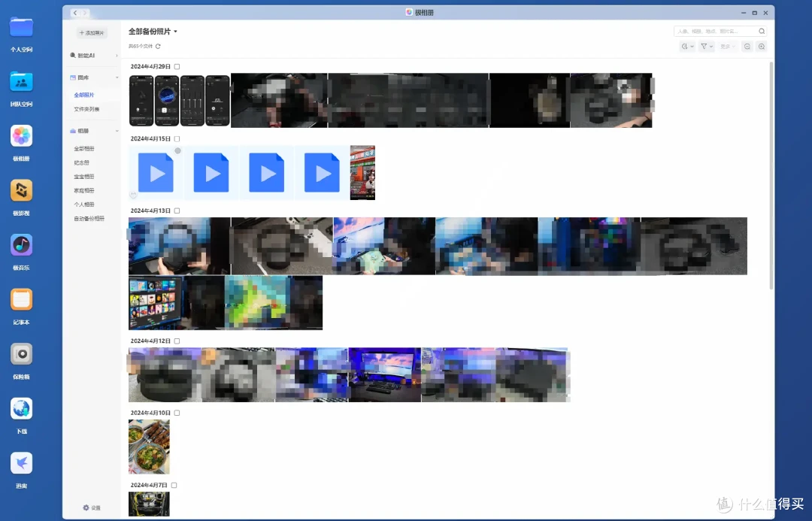Collapse the 相册 sidebar section
Image resolution: width=812 pixels, height=521 pixels.
coord(117,131)
